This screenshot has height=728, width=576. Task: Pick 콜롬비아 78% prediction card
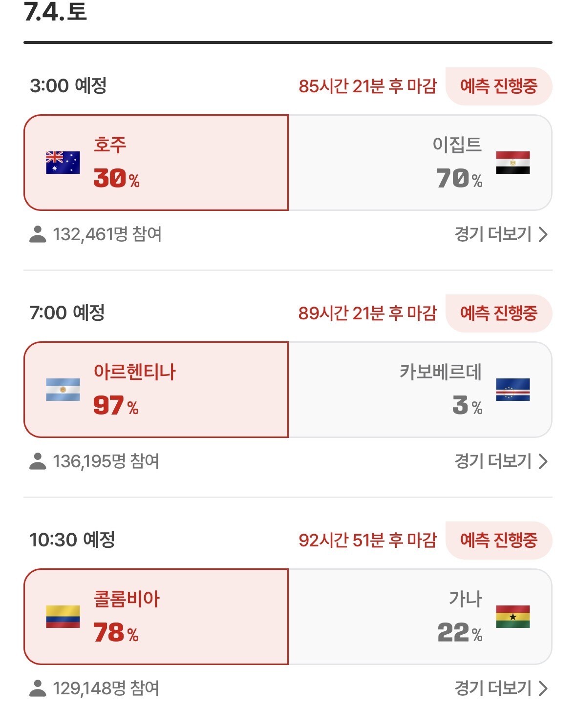click(156, 617)
